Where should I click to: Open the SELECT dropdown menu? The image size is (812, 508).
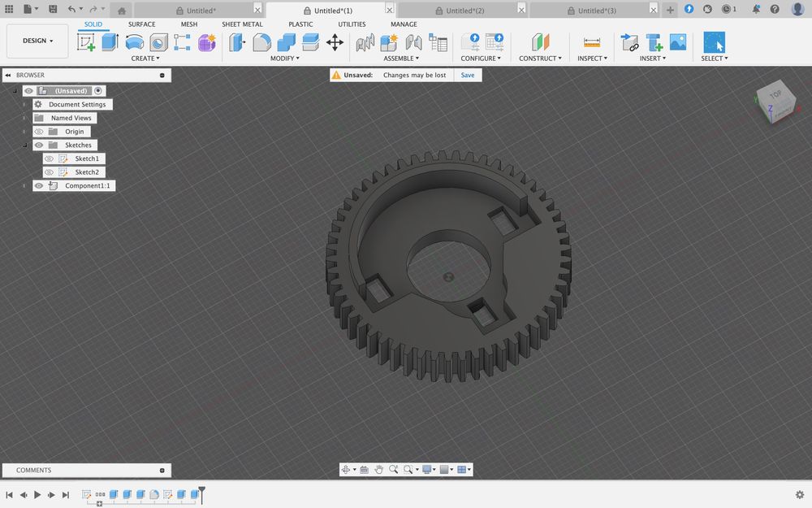714,59
